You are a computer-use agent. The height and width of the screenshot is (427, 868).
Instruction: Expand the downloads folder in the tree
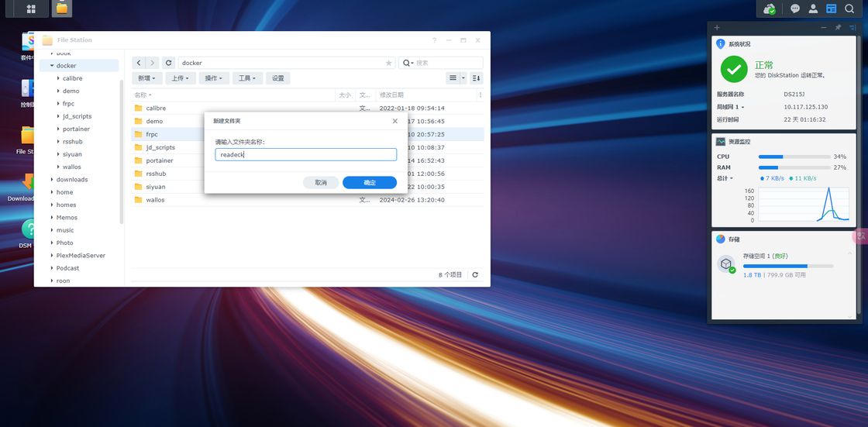tap(51, 180)
